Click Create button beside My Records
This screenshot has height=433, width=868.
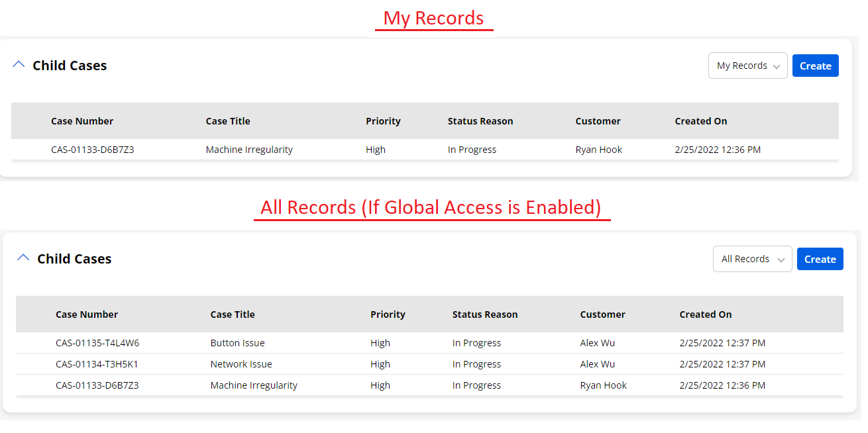point(815,66)
